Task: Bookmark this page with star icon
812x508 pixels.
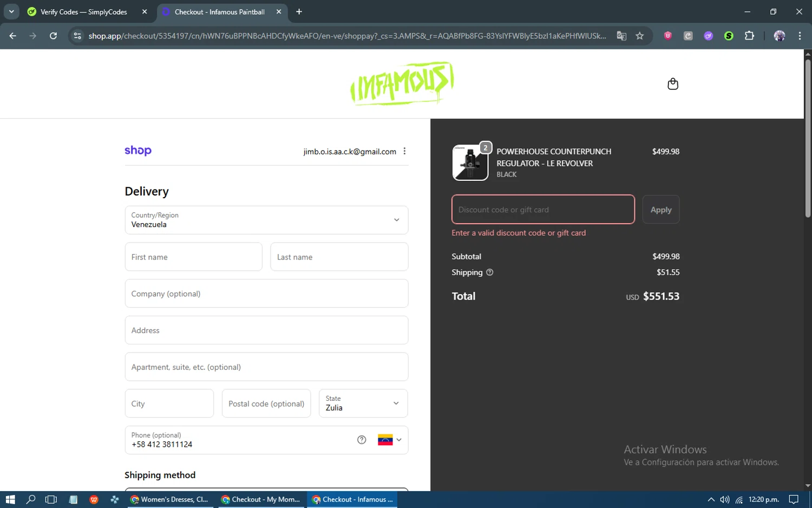Action: [x=640, y=36]
